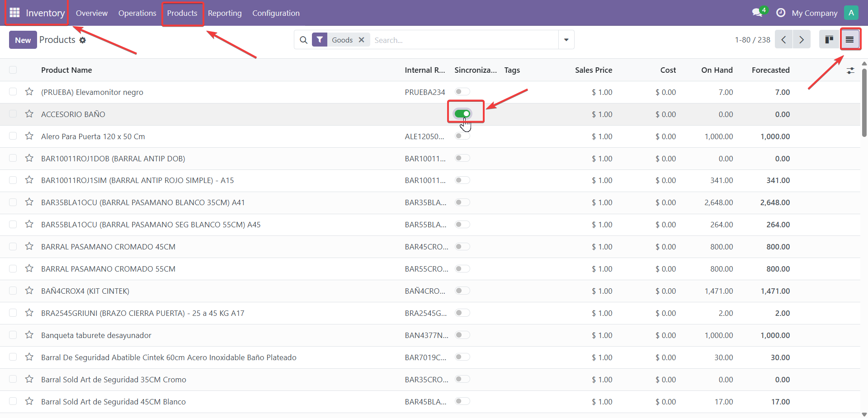Open the apps grid menu icon
This screenshot has width=868, height=418.
tap(14, 13)
